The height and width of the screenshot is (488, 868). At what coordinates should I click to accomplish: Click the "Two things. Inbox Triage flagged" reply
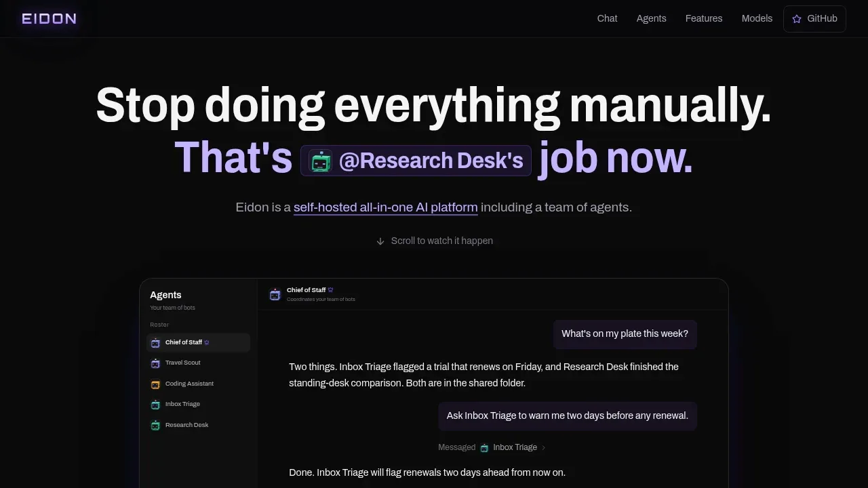click(484, 375)
